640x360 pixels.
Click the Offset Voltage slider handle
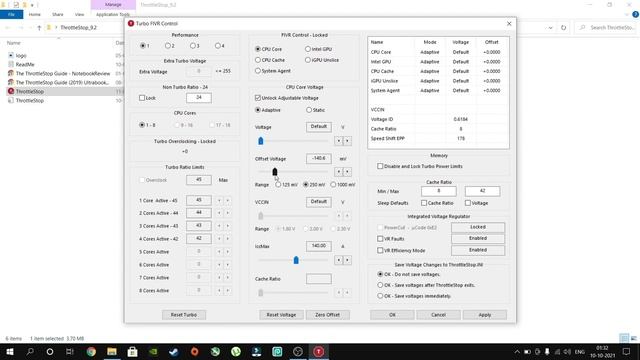pyautogui.click(x=275, y=172)
